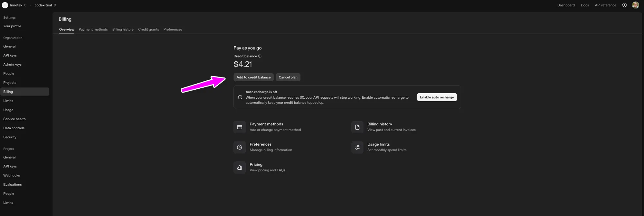
Task: Click the Pricing bar chart icon
Action: [x=240, y=168]
